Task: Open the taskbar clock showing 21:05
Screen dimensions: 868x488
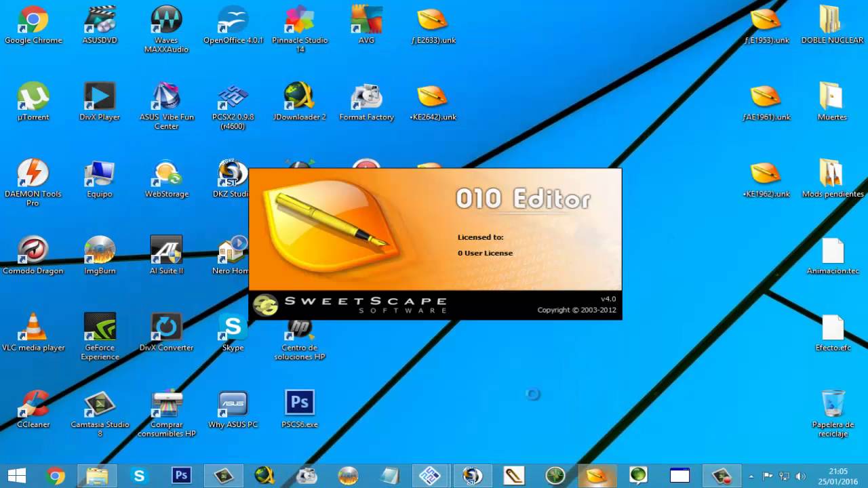Action: coord(838,476)
